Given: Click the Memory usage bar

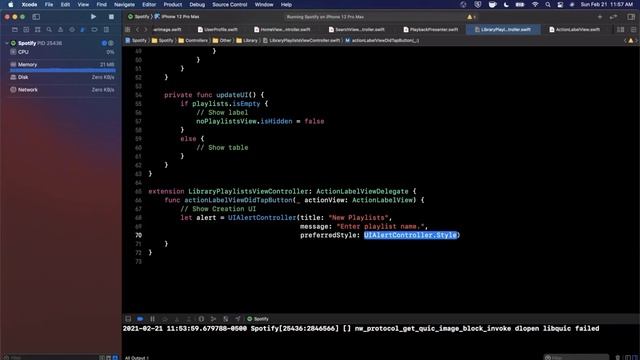Looking at the screenshot, I should coord(62,70).
